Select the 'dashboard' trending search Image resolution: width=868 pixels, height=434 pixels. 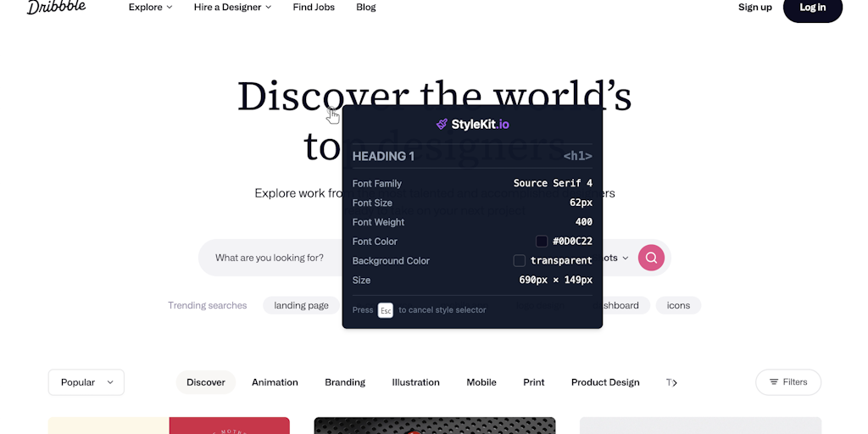point(620,305)
